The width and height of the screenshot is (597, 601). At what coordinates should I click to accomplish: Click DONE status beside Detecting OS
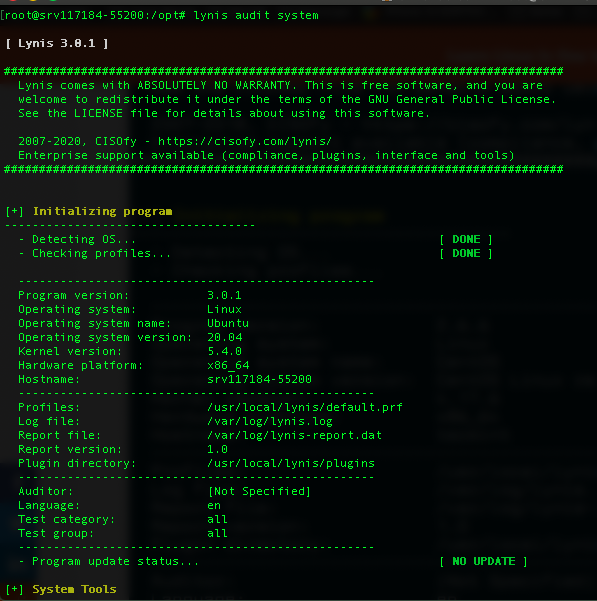click(466, 239)
